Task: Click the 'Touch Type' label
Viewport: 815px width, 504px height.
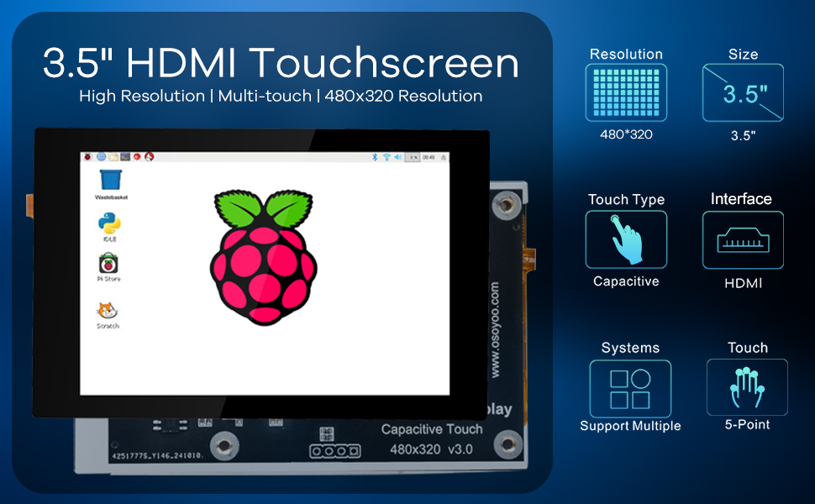Action: (626, 200)
